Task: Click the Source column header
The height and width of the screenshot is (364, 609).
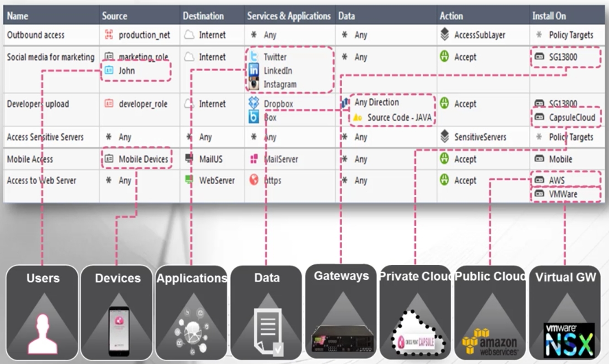Action: 114,16
